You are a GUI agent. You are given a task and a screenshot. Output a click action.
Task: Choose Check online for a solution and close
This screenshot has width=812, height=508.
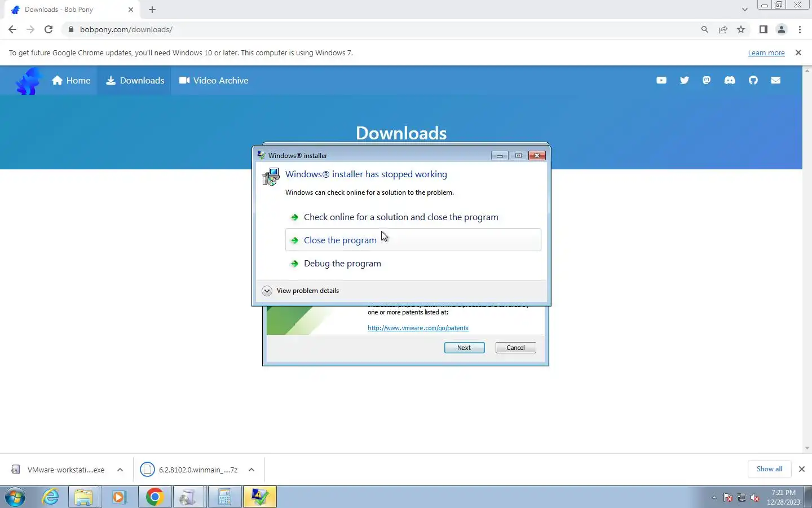point(413,217)
